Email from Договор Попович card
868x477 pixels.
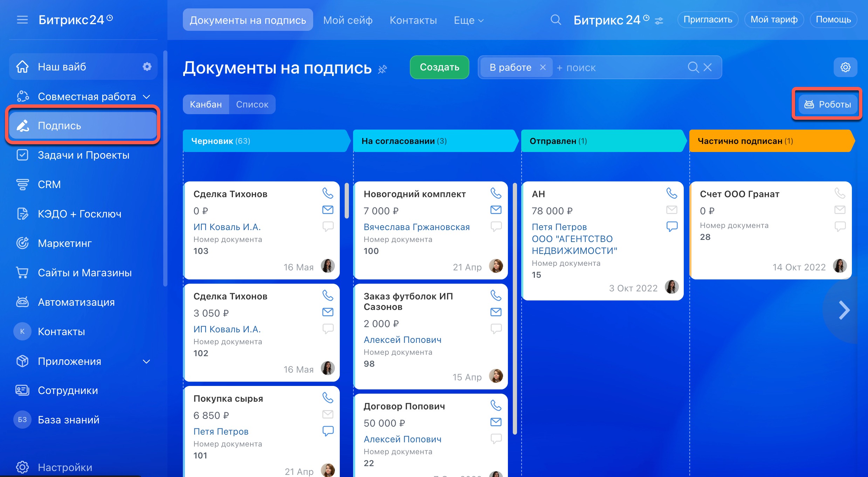[496, 422]
